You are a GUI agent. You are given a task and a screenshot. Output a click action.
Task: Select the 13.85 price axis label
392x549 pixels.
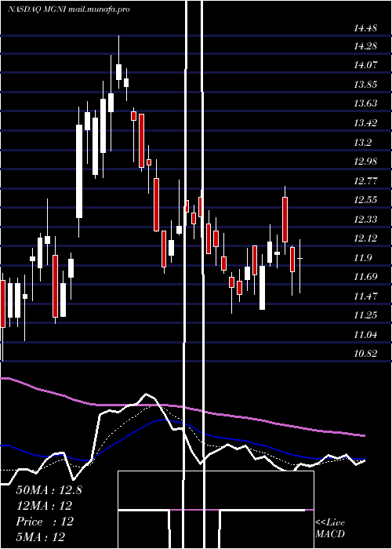(365, 85)
